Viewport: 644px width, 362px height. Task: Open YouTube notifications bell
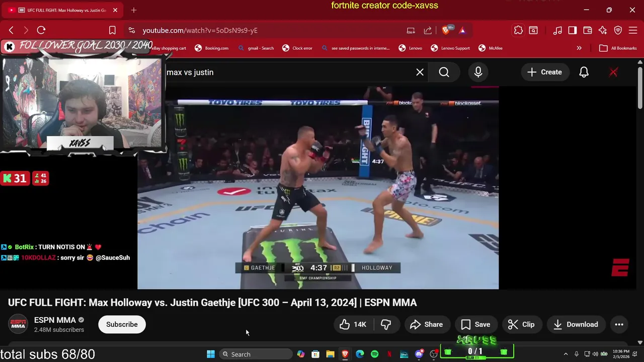(584, 72)
